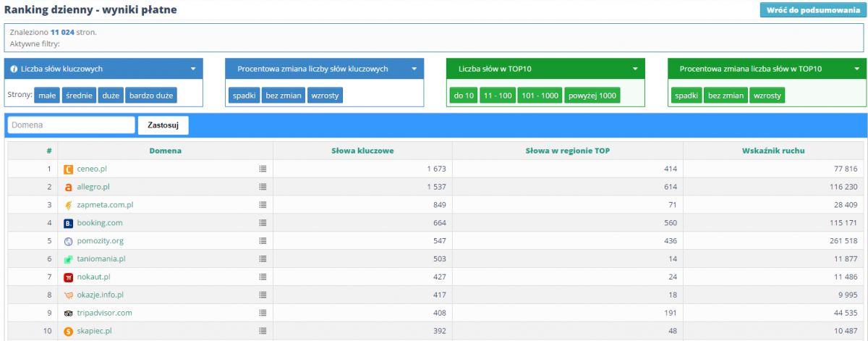Open the list icon for okazje.info.pl

point(263,295)
